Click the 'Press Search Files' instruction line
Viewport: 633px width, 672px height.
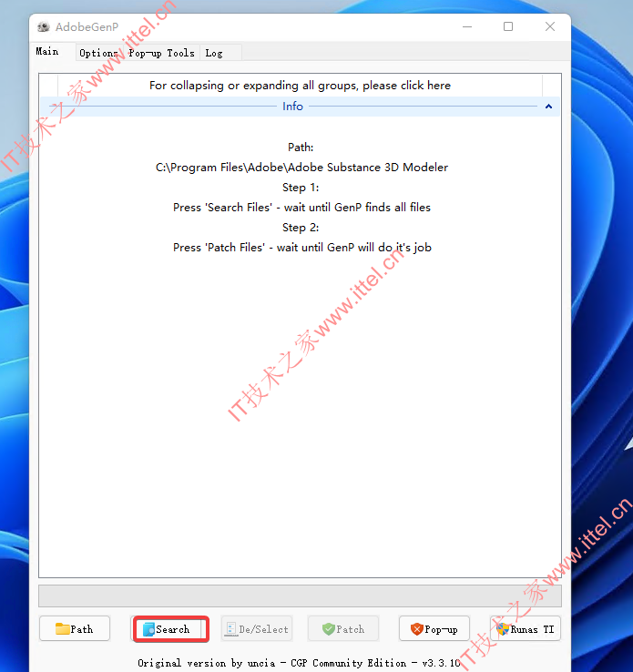point(301,208)
